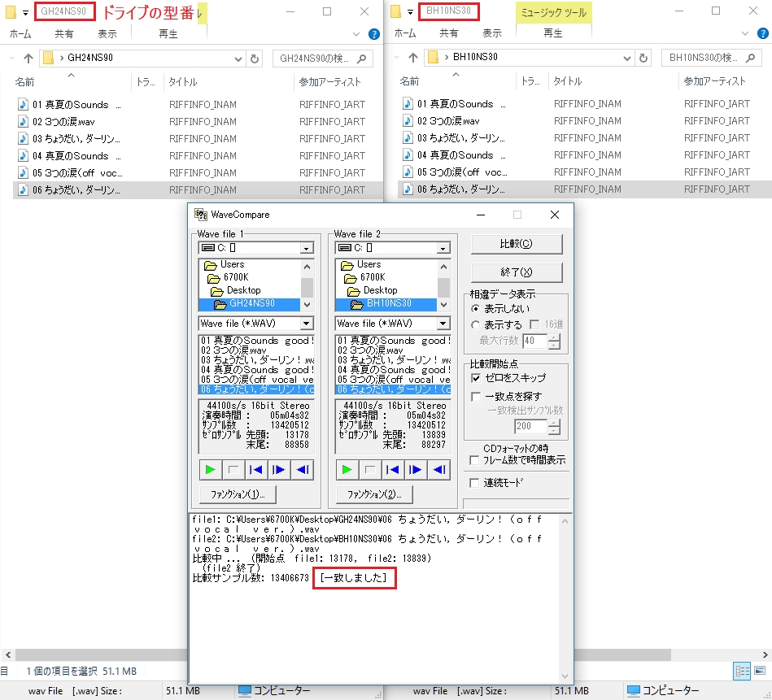Enable 連続モード checkbox
Viewport: 772px width, 700px height.
click(474, 483)
